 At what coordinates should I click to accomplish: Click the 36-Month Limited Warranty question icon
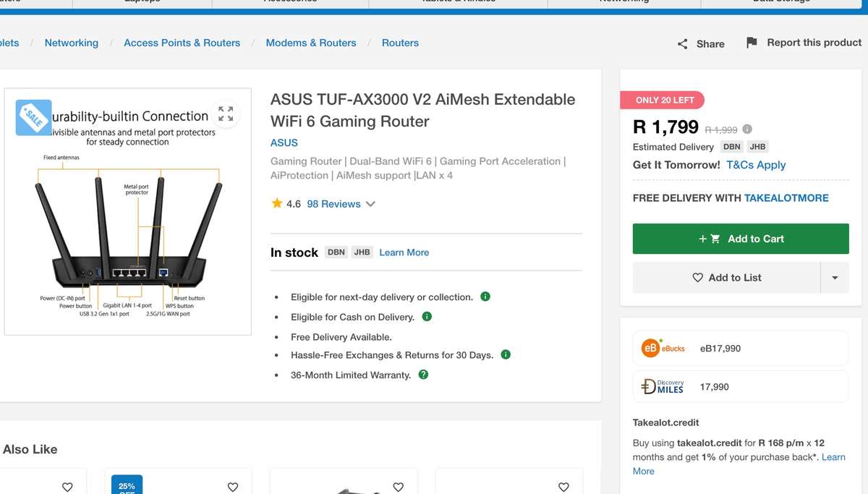pos(423,375)
